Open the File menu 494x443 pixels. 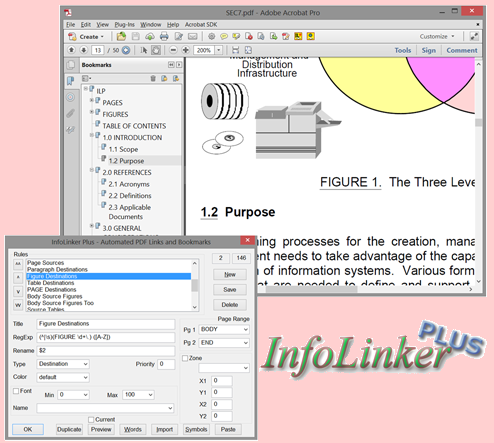point(71,25)
